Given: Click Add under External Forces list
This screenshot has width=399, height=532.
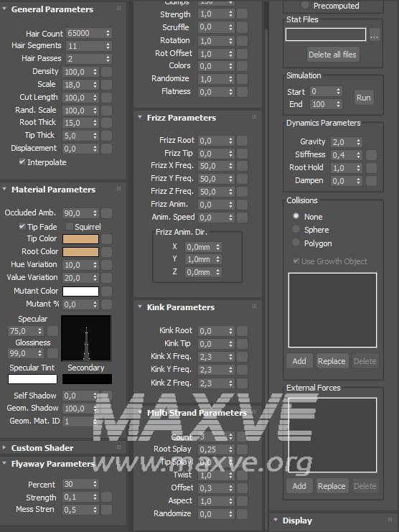Looking at the screenshot, I should pos(299,486).
